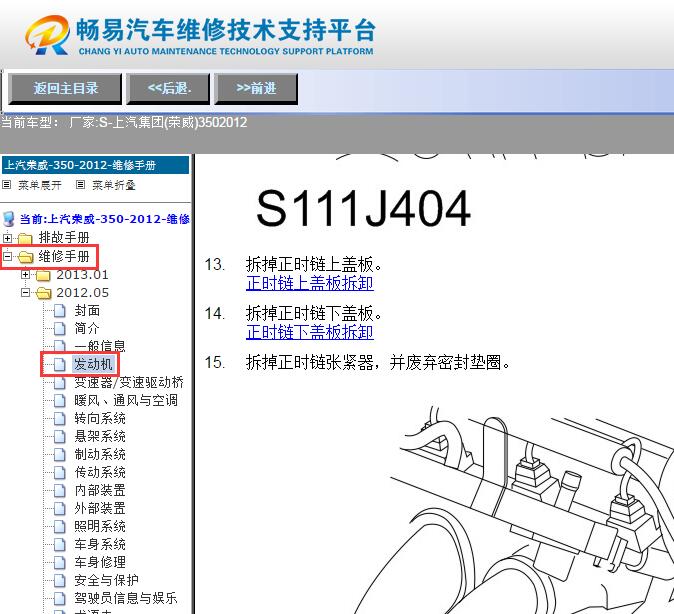Expand the 排故手册 folder node
This screenshot has width=674, height=614.
click(x=7, y=238)
